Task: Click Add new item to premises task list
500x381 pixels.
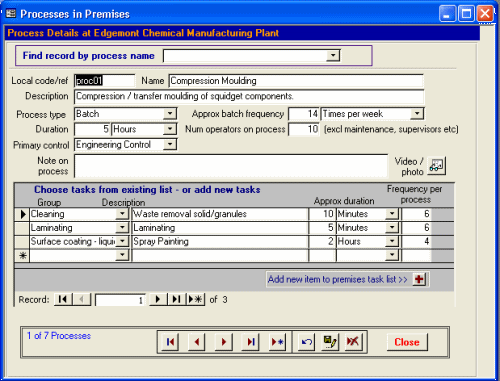Action: 338,279
